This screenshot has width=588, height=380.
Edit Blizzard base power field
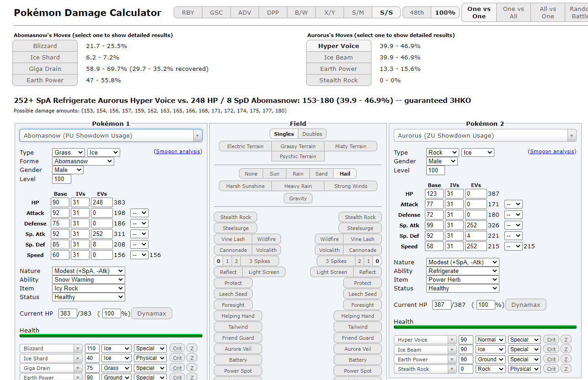[x=92, y=348]
